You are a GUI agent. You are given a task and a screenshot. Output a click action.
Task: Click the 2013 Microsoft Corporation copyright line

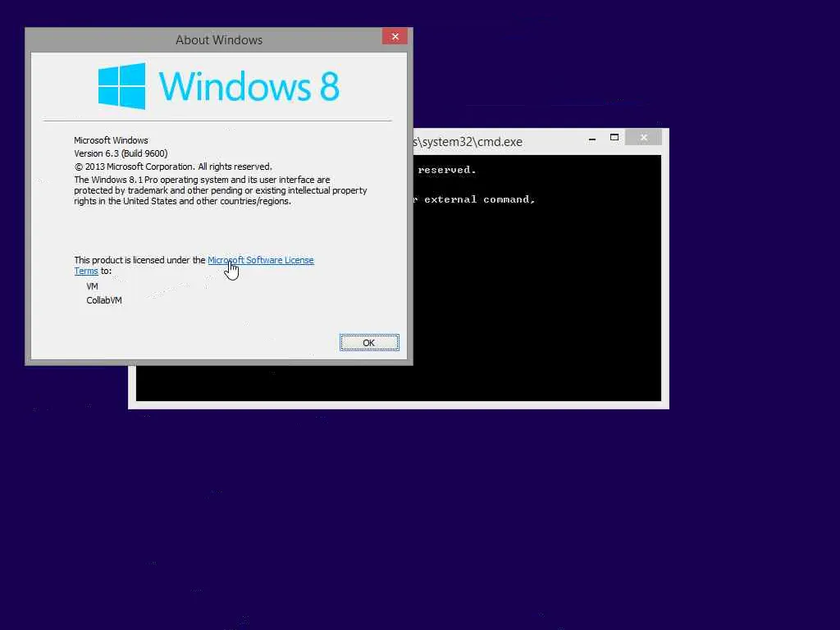pyautogui.click(x=173, y=167)
